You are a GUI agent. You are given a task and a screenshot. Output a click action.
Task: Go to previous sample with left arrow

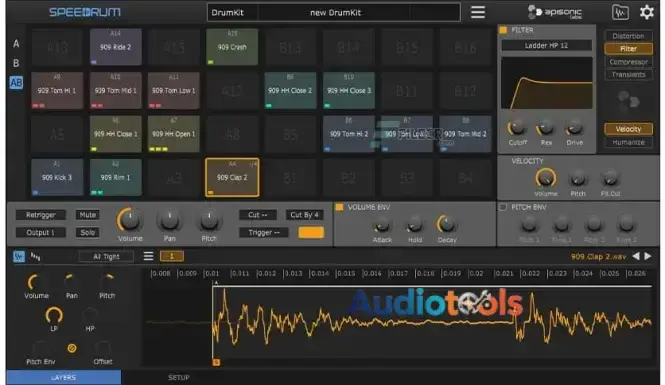pos(635,256)
